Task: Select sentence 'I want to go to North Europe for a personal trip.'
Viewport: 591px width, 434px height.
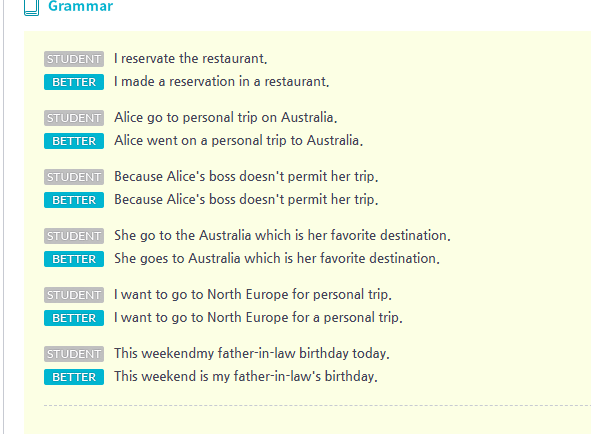Action: [259, 317]
